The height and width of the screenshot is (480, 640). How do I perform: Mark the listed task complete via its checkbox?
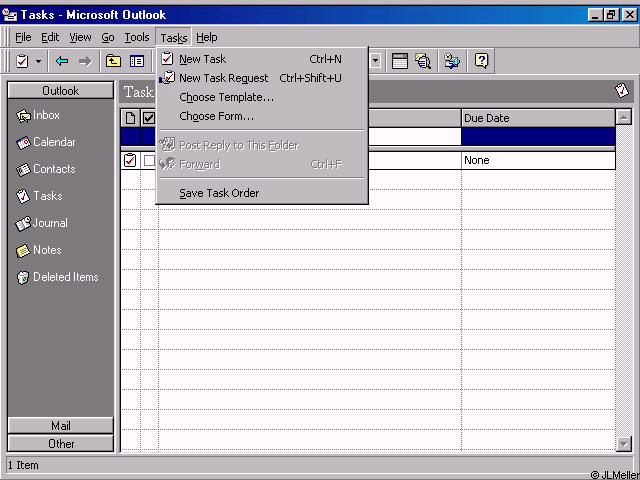click(149, 161)
